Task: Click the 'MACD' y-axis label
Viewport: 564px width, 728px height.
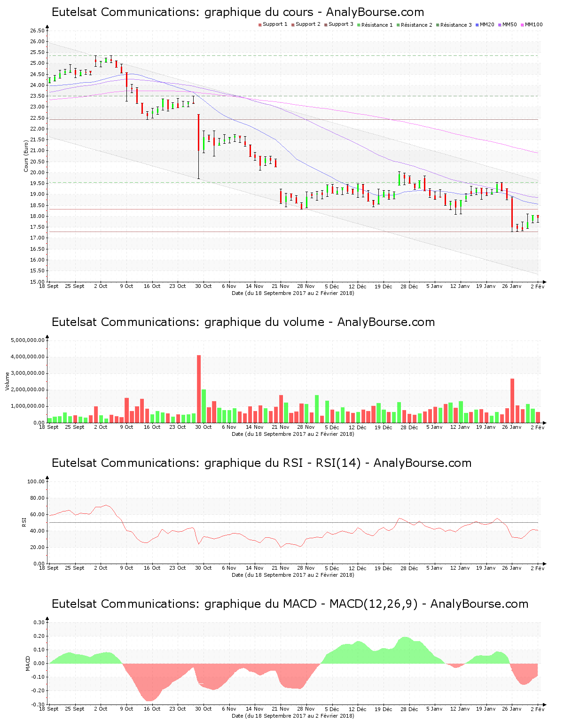Action: 28,663
